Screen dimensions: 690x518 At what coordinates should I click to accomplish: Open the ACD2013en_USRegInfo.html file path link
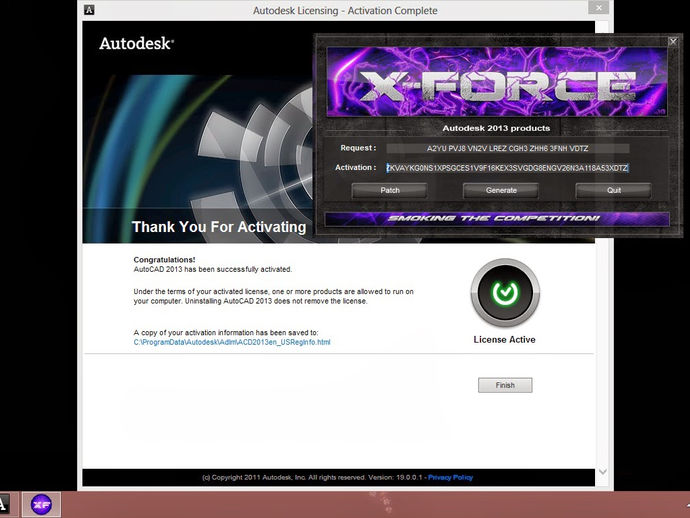pos(232,342)
